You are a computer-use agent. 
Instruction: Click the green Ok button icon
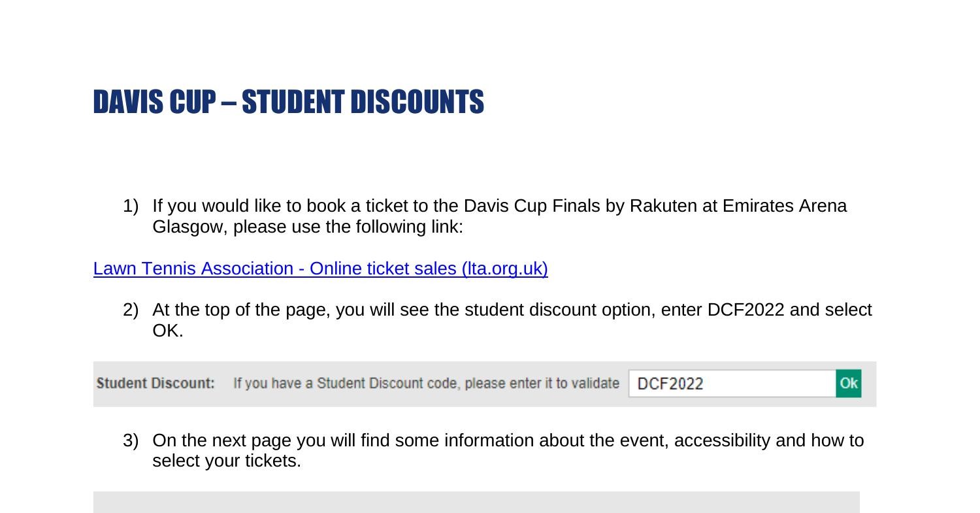coord(848,383)
